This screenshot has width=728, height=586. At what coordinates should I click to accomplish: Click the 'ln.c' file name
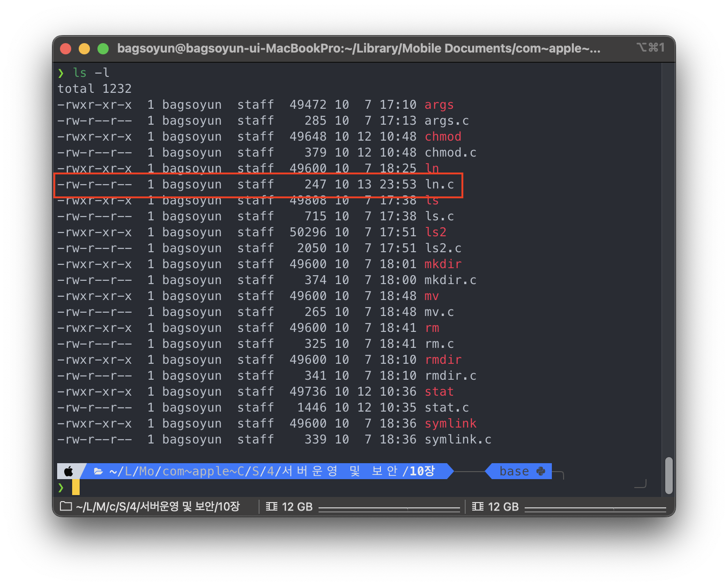click(439, 184)
